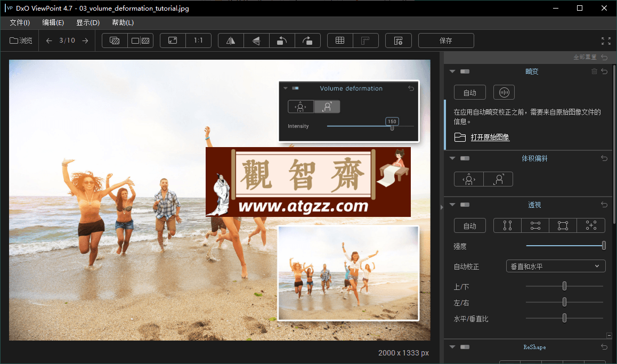Open the 编辑(E) menu

click(x=53, y=23)
